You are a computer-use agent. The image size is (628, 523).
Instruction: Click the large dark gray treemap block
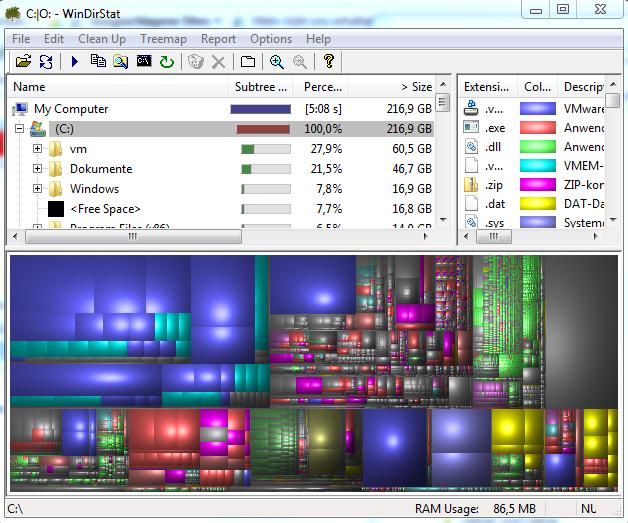coord(580,332)
